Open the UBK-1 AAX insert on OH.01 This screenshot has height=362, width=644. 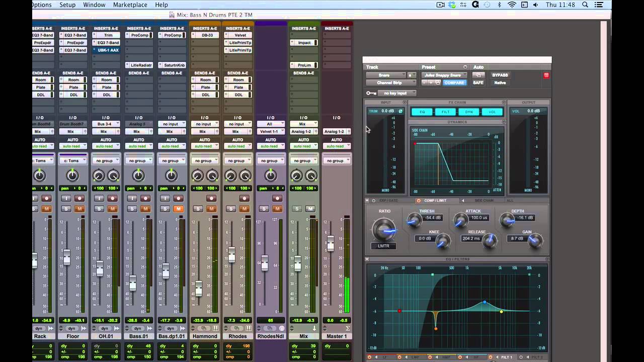pos(106,50)
